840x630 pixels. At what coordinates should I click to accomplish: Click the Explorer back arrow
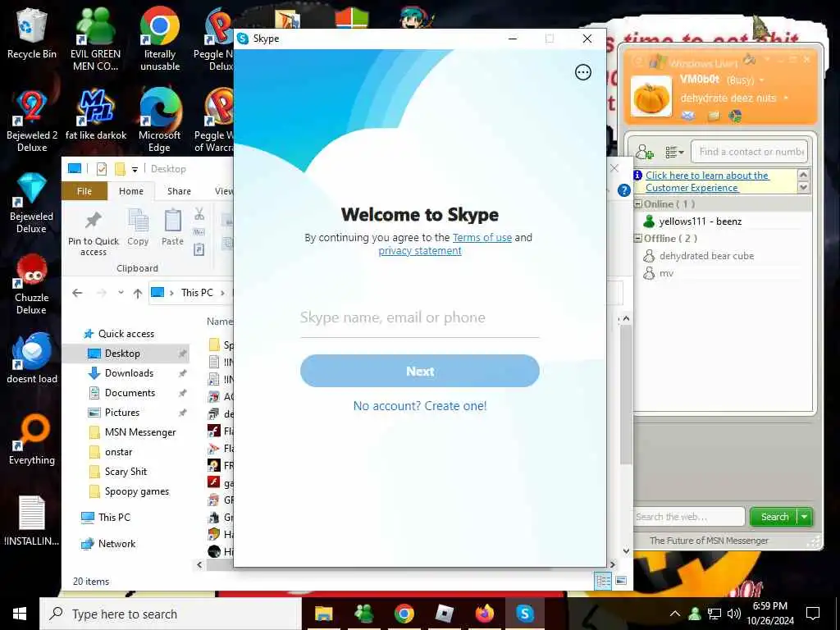[77, 293]
